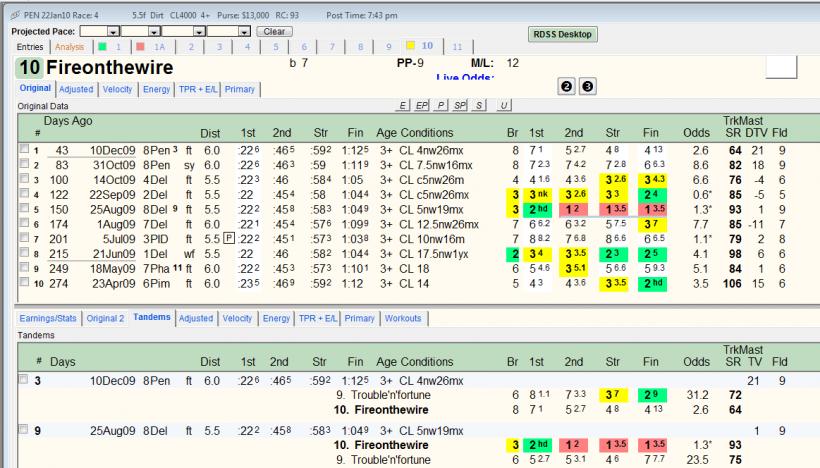Open the lower Velocity tab

237,318
